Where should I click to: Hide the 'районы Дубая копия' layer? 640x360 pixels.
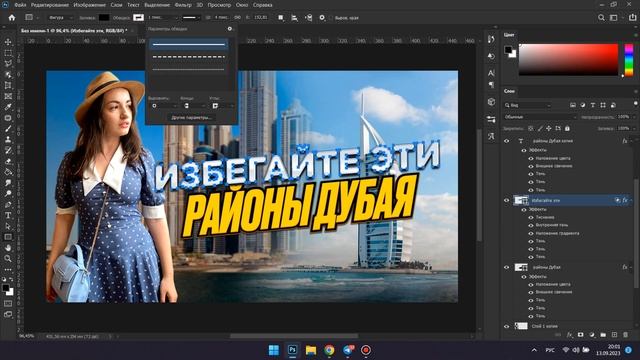click(x=507, y=141)
